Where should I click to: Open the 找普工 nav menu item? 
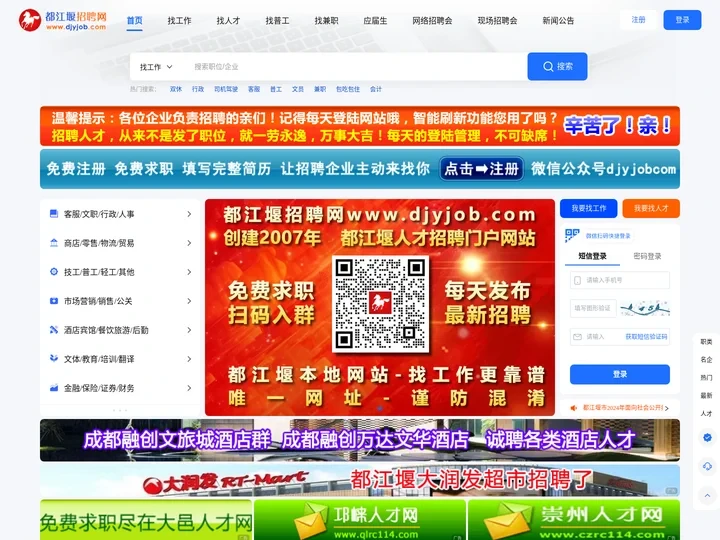pos(277,21)
